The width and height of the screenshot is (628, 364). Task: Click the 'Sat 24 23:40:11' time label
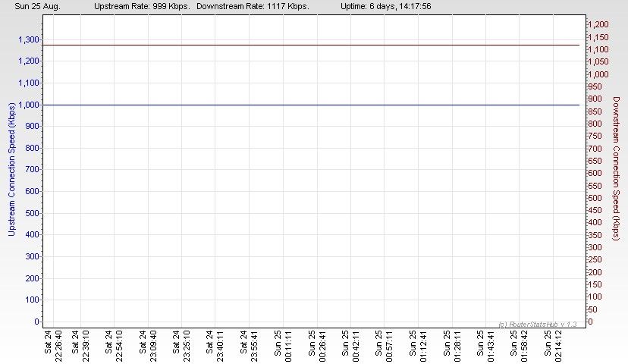[x=215, y=346]
